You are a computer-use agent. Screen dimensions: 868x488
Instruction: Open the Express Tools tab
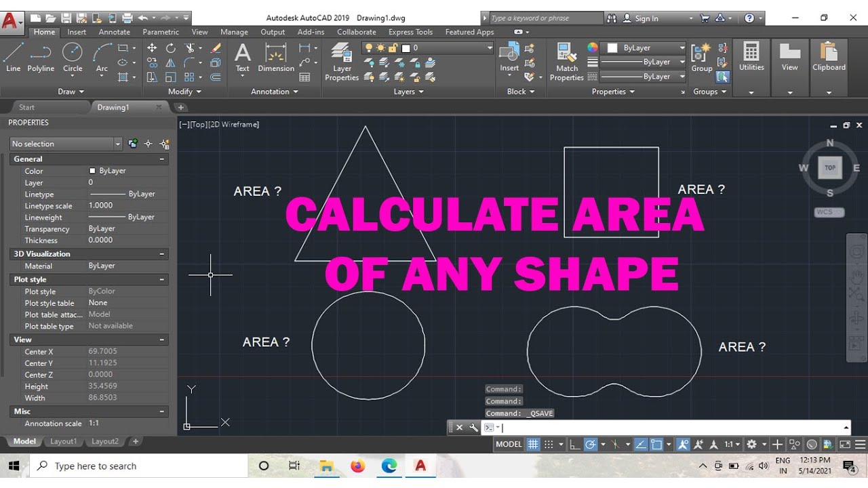click(410, 32)
